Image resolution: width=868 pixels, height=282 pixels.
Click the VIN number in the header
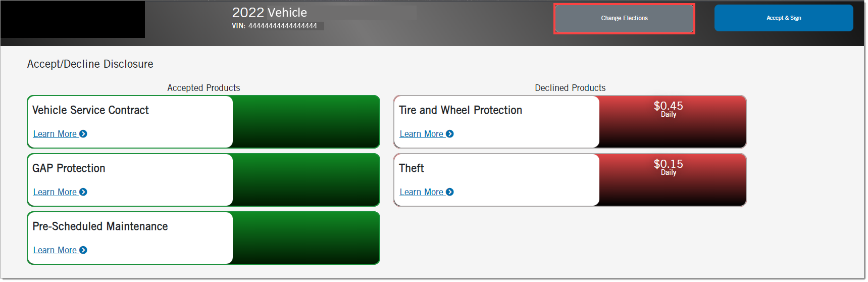pos(283,26)
